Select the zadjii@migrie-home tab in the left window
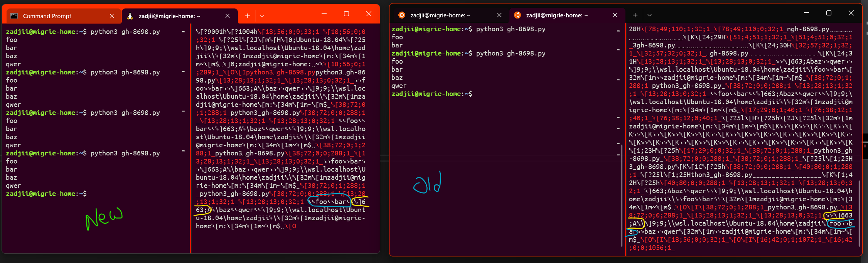This screenshot has width=868, height=263. click(179, 16)
